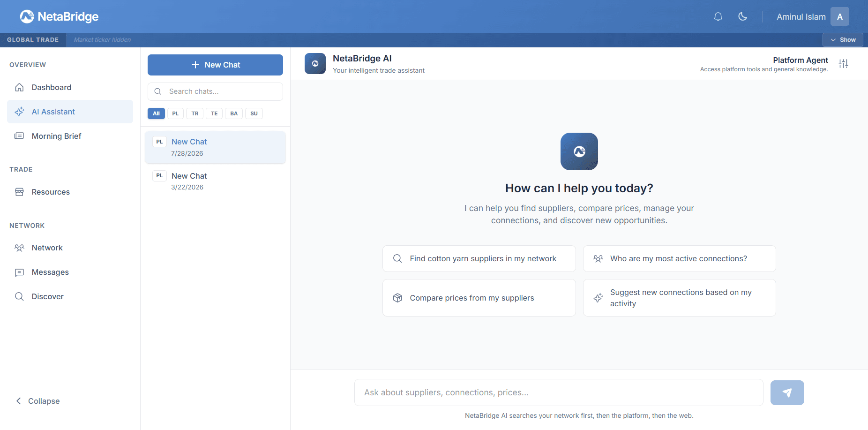Click the Aminul Islam username

(x=801, y=17)
